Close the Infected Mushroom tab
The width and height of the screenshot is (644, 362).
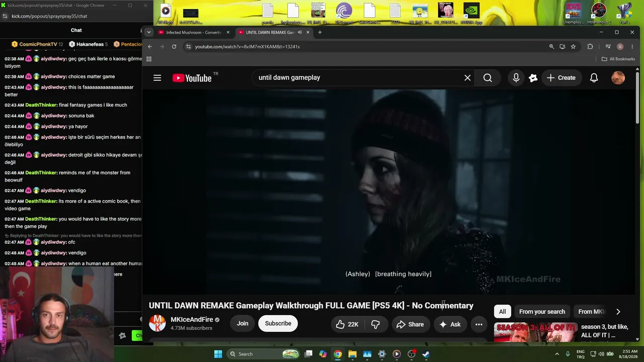(x=228, y=33)
